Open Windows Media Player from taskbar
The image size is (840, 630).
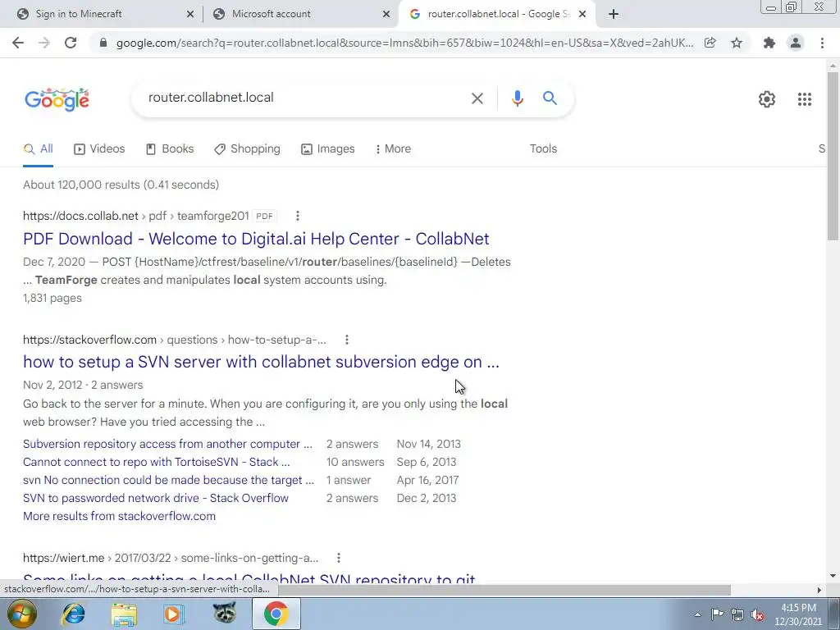pos(173,614)
